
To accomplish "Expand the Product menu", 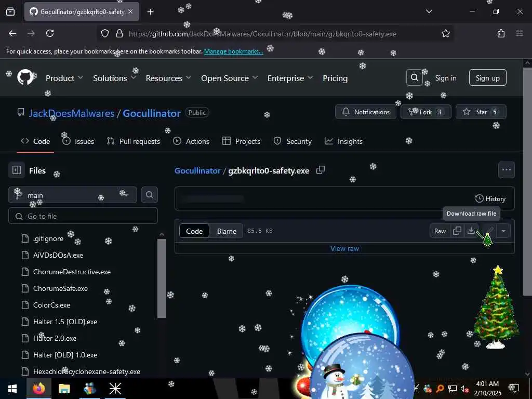I will tap(64, 78).
